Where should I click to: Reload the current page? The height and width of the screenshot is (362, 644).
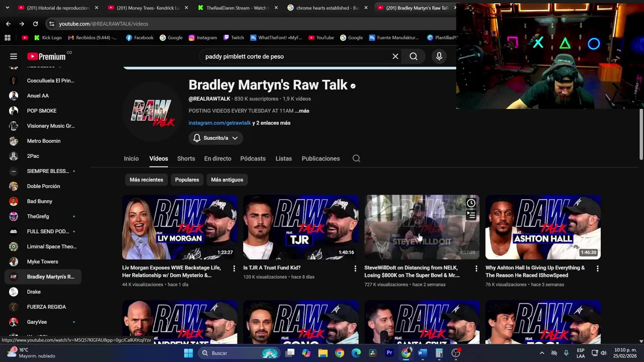pos(35,24)
